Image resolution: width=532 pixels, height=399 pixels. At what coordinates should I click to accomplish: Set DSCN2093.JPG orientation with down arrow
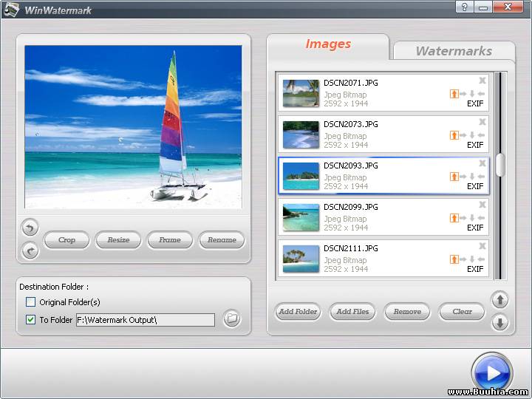point(472,177)
